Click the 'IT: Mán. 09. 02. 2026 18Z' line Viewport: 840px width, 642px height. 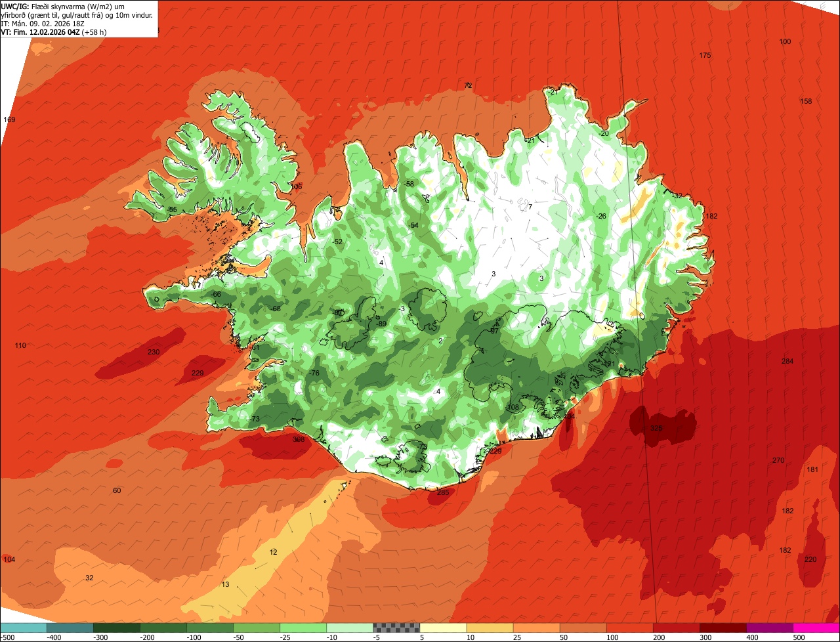point(42,23)
